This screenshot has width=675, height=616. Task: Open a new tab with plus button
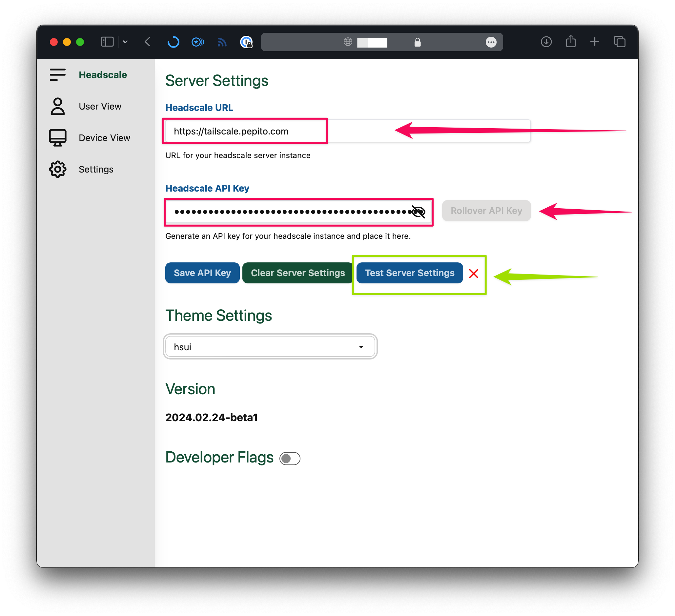595,42
